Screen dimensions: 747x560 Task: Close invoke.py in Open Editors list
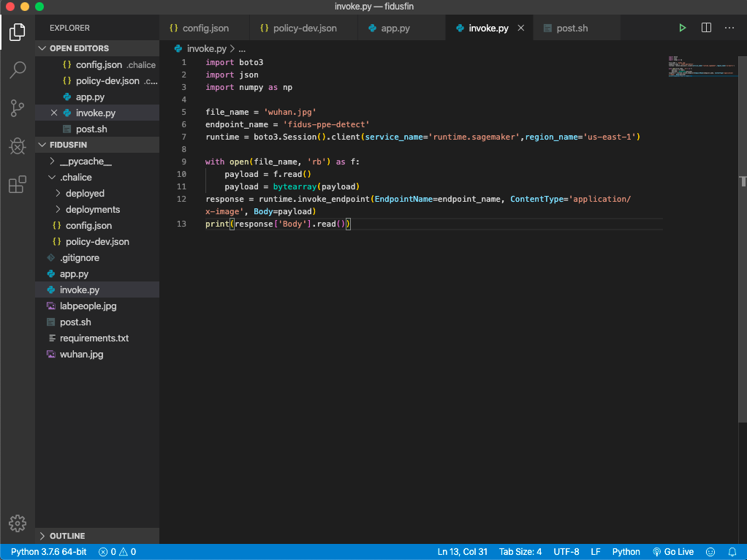pos(54,113)
